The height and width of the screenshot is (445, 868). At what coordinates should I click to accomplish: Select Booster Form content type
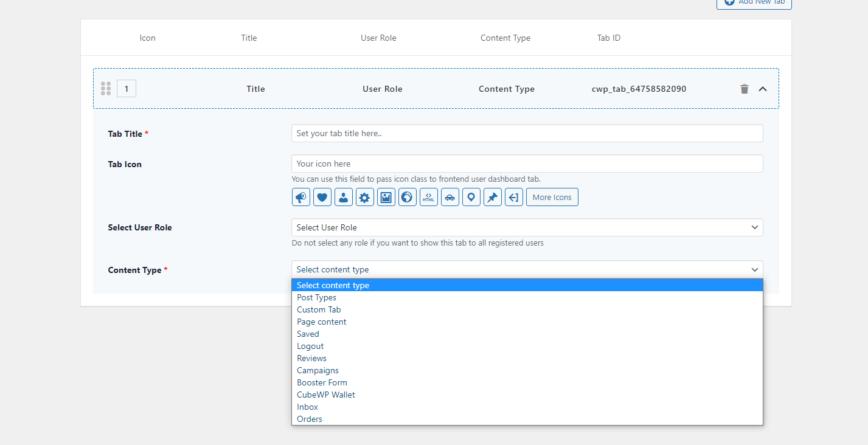(x=527, y=382)
